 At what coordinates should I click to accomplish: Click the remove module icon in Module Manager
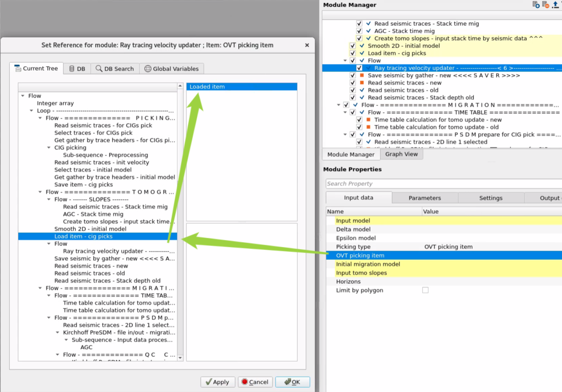pyautogui.click(x=545, y=5)
